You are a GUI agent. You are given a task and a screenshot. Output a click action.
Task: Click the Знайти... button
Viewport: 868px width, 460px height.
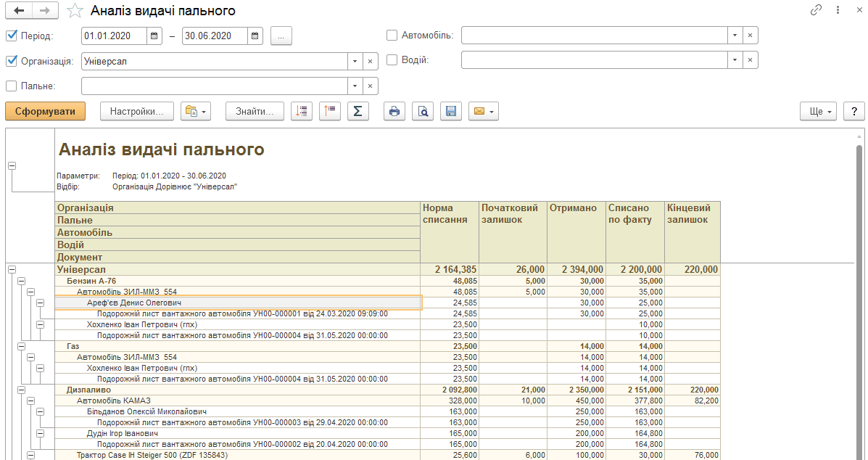255,111
